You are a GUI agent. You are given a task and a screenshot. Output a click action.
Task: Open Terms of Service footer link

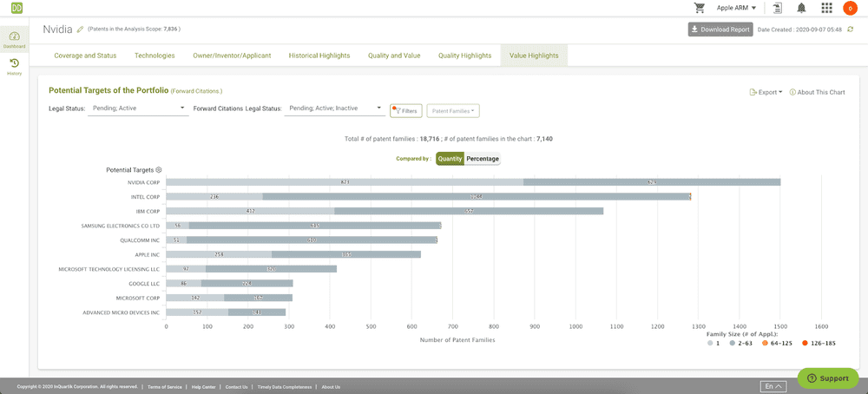pyautogui.click(x=163, y=387)
